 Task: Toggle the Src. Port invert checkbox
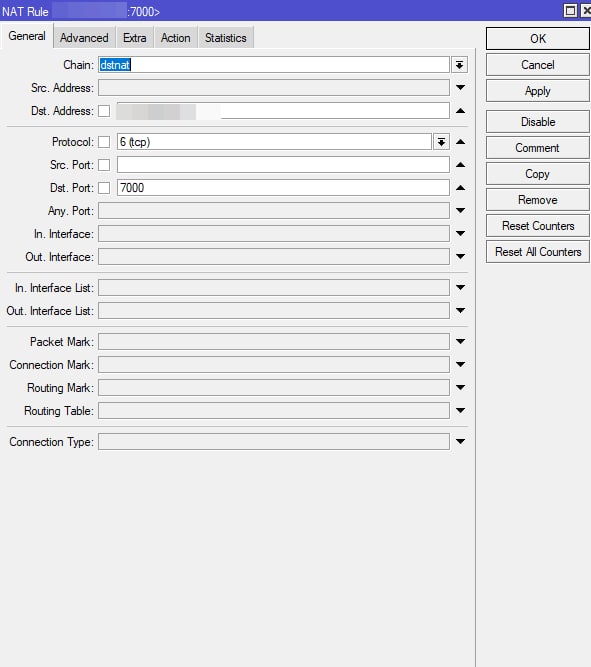click(104, 165)
